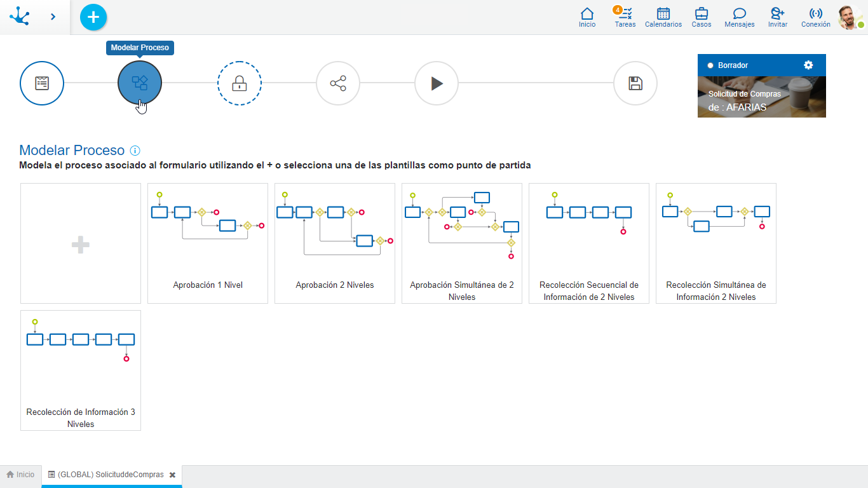868x488 pixels.
Task: Go to Inicio home icon
Action: pos(587,18)
